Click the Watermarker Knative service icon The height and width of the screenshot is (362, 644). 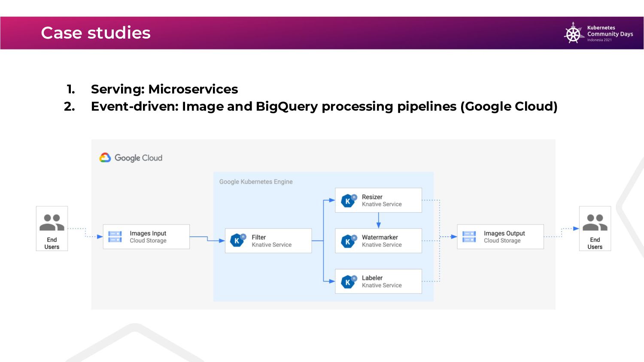pos(349,241)
